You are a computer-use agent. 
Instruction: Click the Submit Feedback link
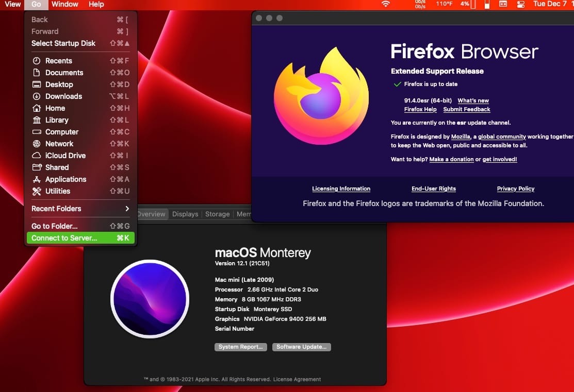pyautogui.click(x=466, y=109)
